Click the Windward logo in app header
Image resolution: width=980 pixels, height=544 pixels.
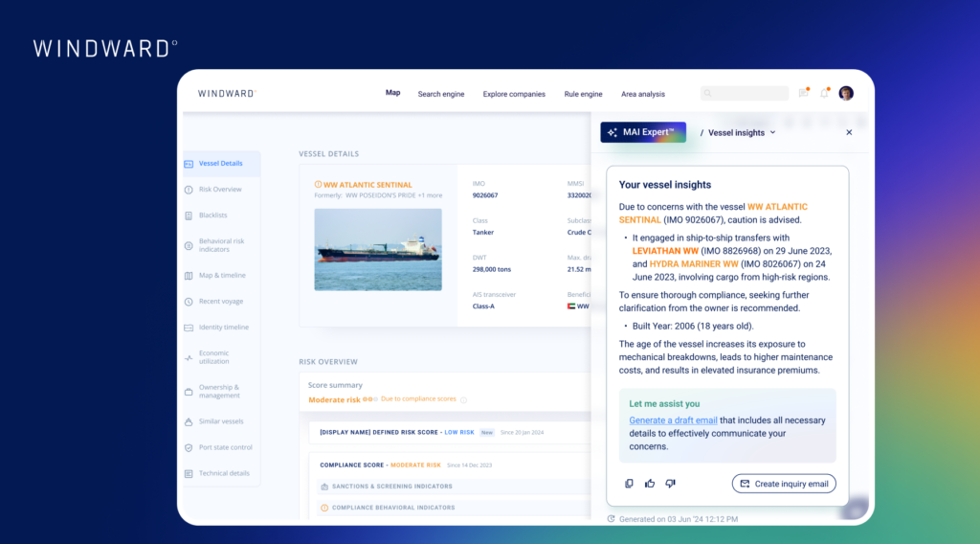click(227, 94)
